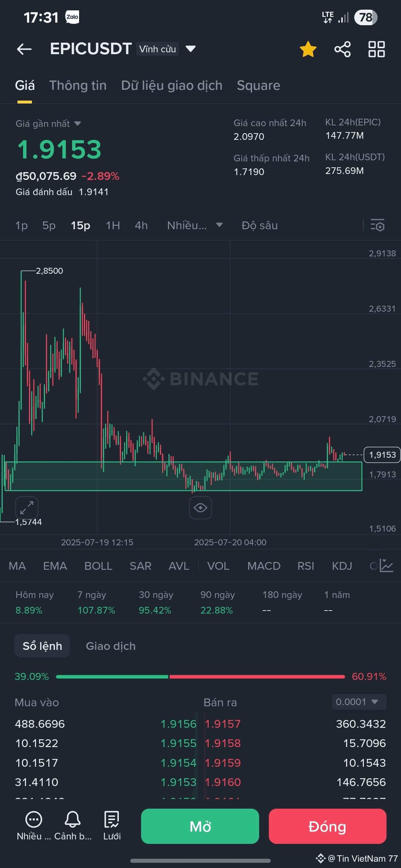This screenshot has height=868, width=401.
Task: Select the 4h timeframe
Action: pyautogui.click(x=141, y=225)
